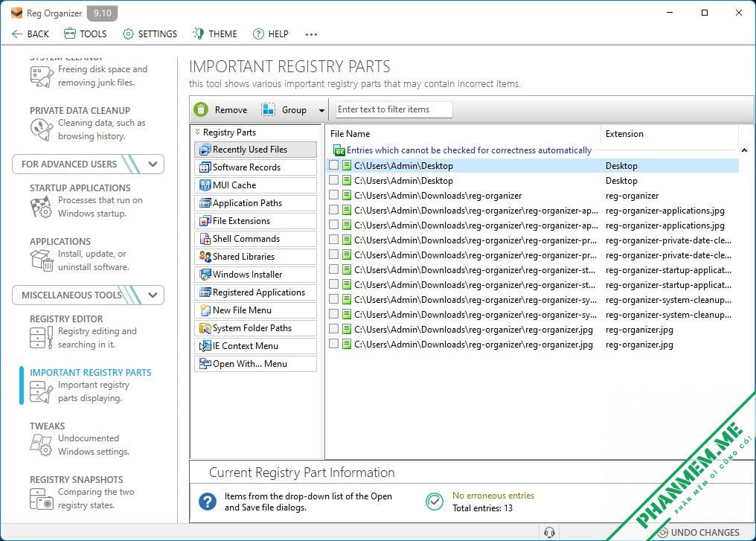Click the Tweaks sidebar icon
756x541 pixels.
coord(42,444)
